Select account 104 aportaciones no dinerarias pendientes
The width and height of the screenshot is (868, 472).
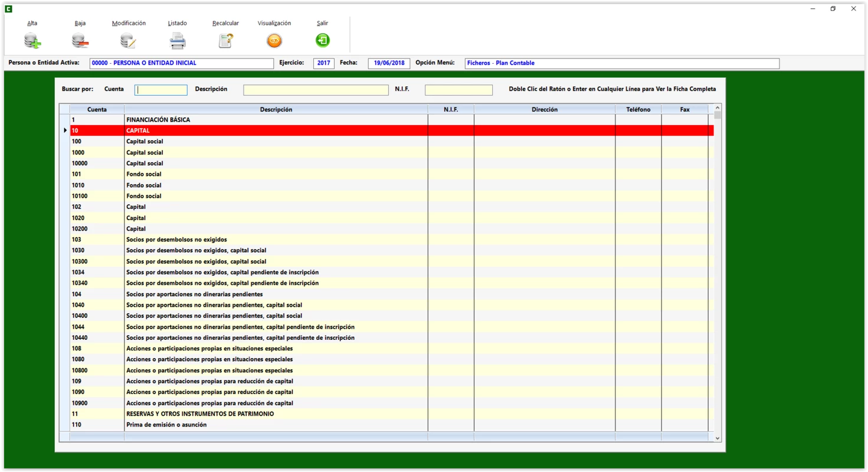point(391,294)
